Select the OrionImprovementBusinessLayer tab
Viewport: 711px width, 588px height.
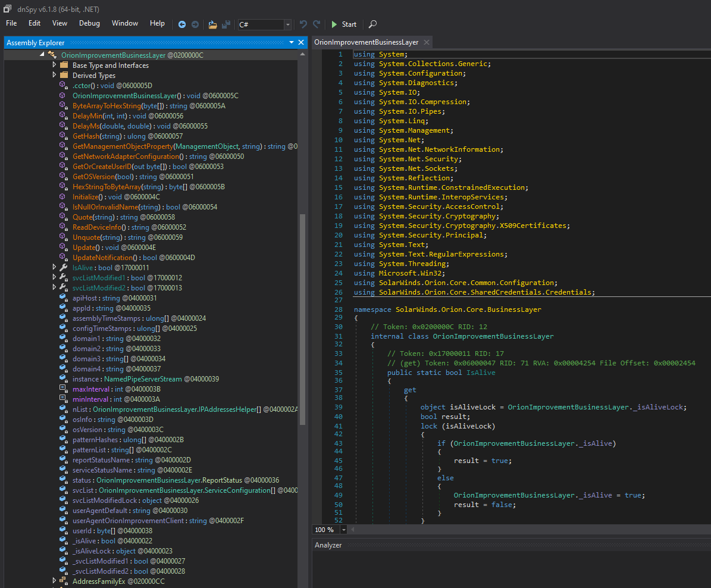click(365, 42)
